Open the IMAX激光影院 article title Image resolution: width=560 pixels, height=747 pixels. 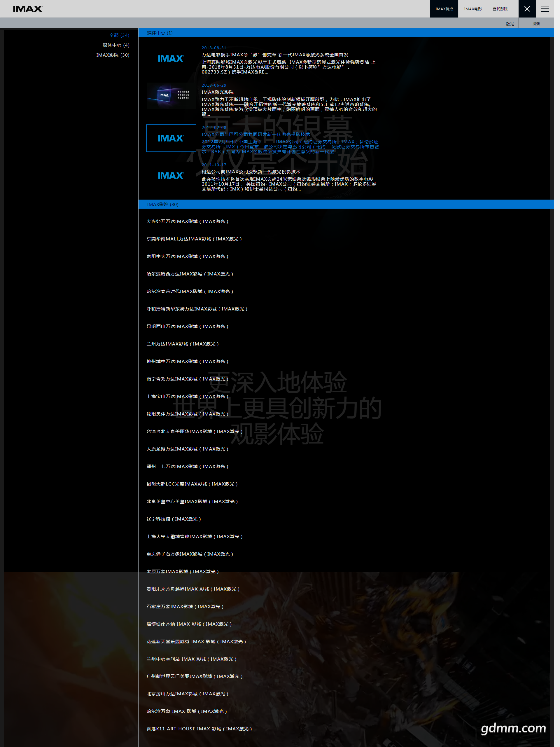(x=217, y=92)
